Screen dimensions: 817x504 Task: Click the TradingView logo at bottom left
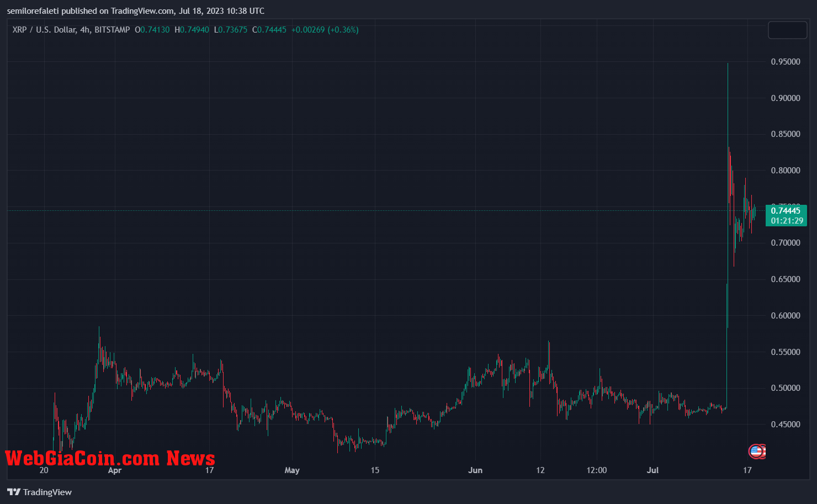[x=40, y=492]
